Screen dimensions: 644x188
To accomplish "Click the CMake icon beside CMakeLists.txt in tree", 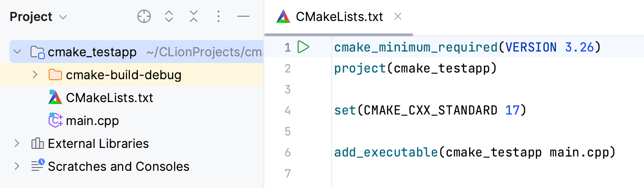I will [55, 97].
